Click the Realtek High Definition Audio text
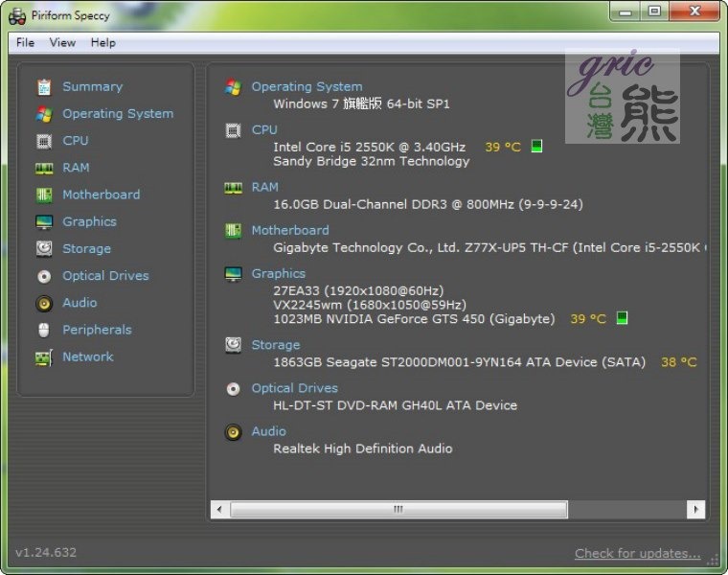The height and width of the screenshot is (575, 728). (x=363, y=448)
